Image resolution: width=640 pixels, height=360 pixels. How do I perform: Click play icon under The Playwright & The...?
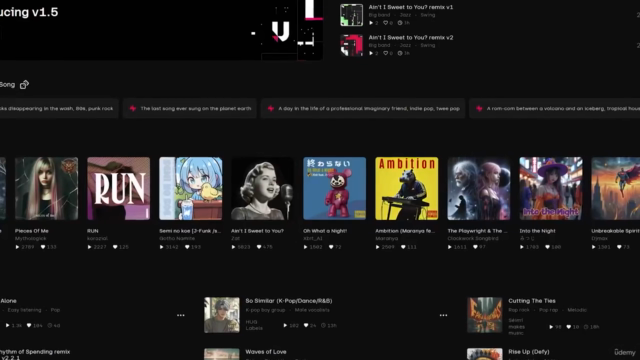450,247
